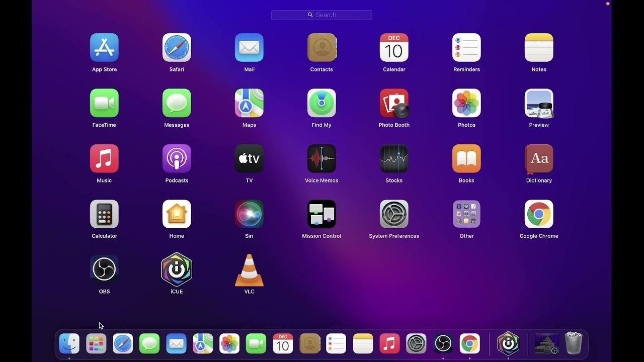Viewport: 644px width, 362px height.
Task: Open App Store from Launchpad grid
Action: 104,48
